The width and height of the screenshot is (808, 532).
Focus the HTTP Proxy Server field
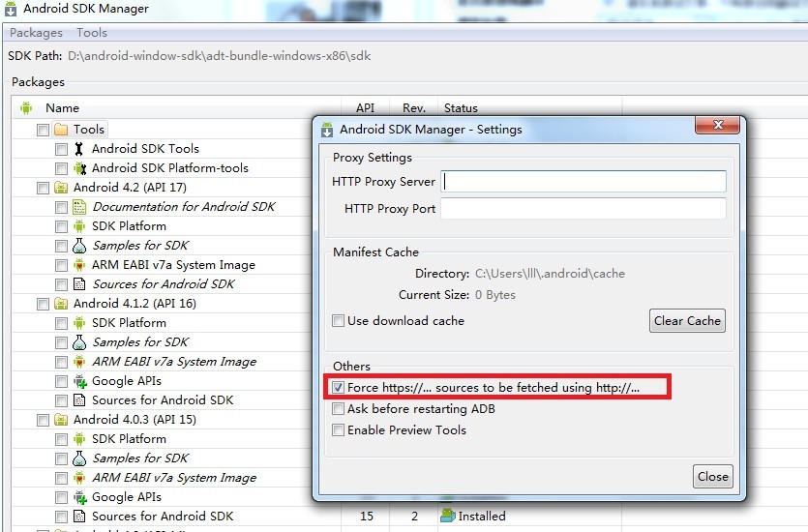click(x=584, y=181)
